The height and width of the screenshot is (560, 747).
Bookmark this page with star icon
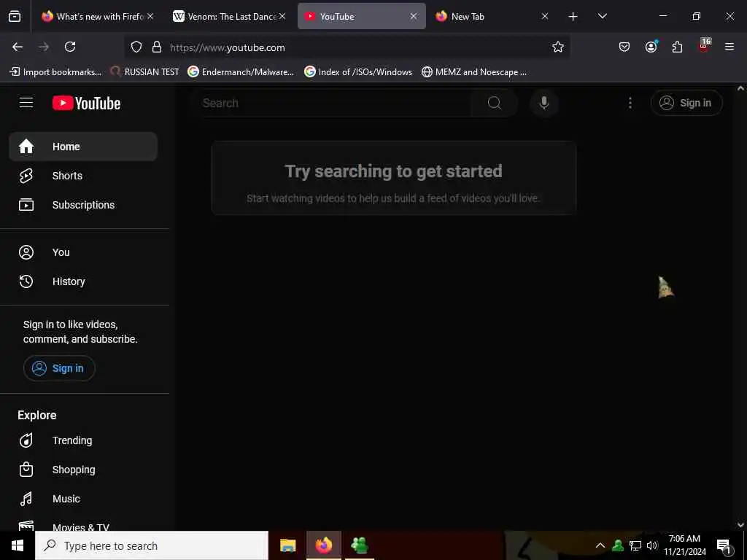[x=558, y=47]
